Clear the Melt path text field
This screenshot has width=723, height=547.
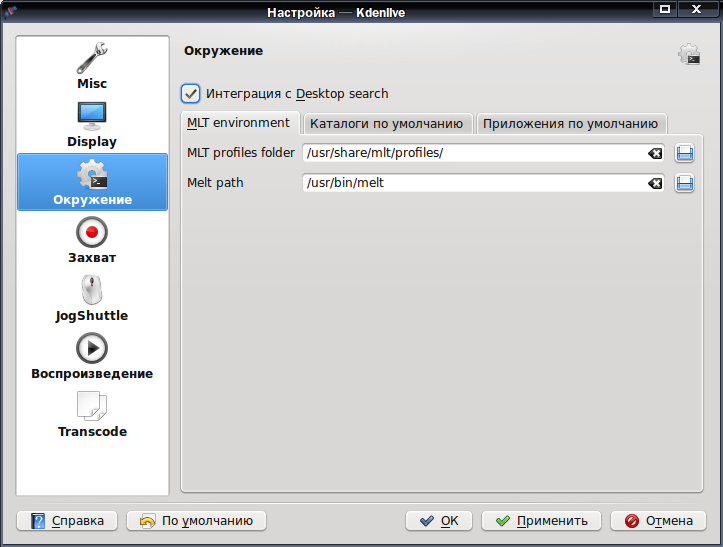(x=655, y=184)
